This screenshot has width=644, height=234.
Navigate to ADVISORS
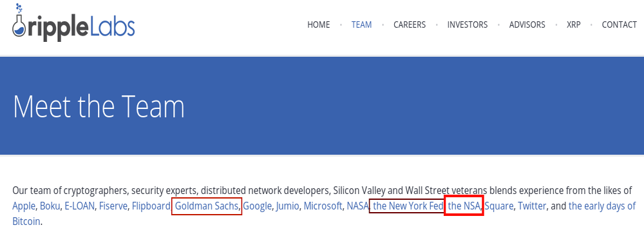click(527, 24)
